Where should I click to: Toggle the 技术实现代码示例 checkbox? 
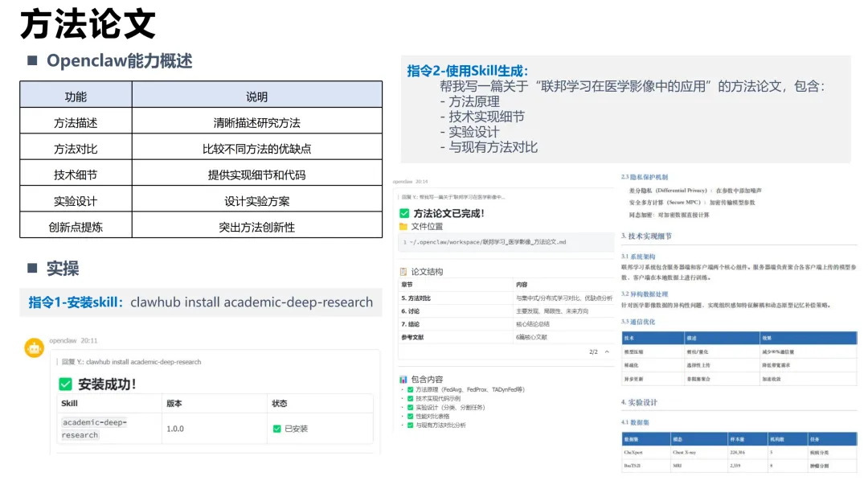(x=410, y=398)
